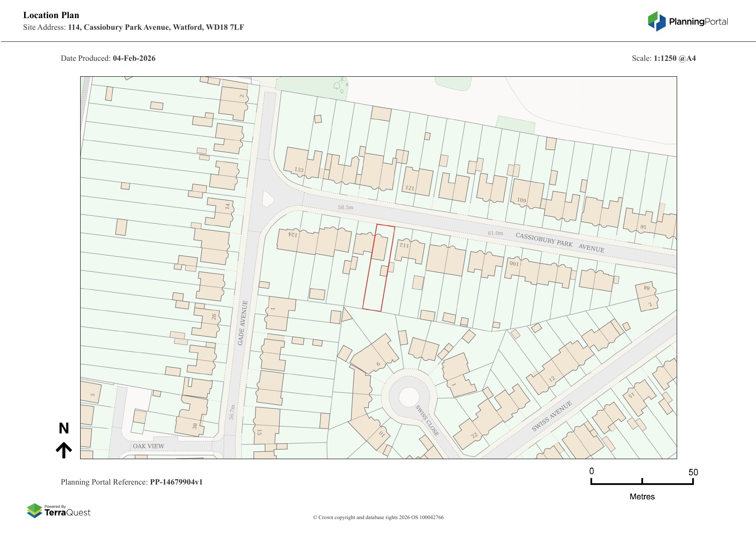Click the PlanningPortal logo icon
The image size is (756, 535).
(x=656, y=22)
